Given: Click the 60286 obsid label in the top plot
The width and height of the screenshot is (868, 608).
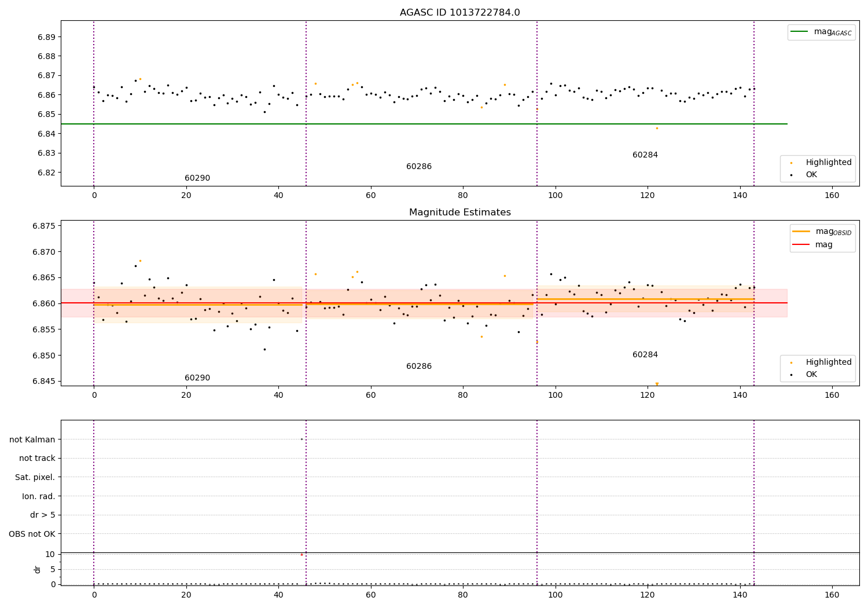Looking at the screenshot, I should tap(419, 166).
